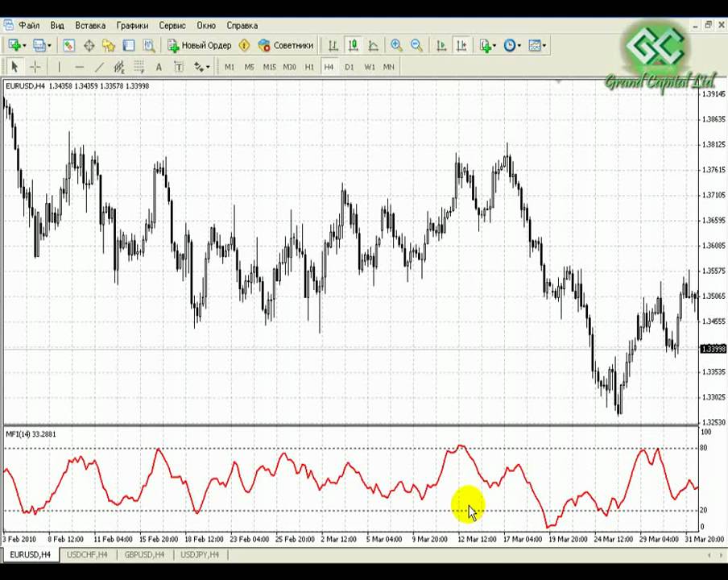Open the Графики menu

click(x=132, y=26)
